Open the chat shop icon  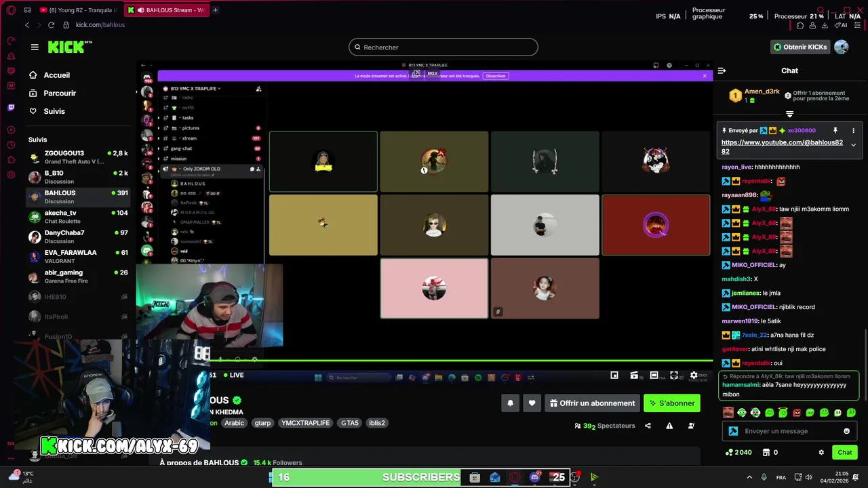tap(766, 452)
